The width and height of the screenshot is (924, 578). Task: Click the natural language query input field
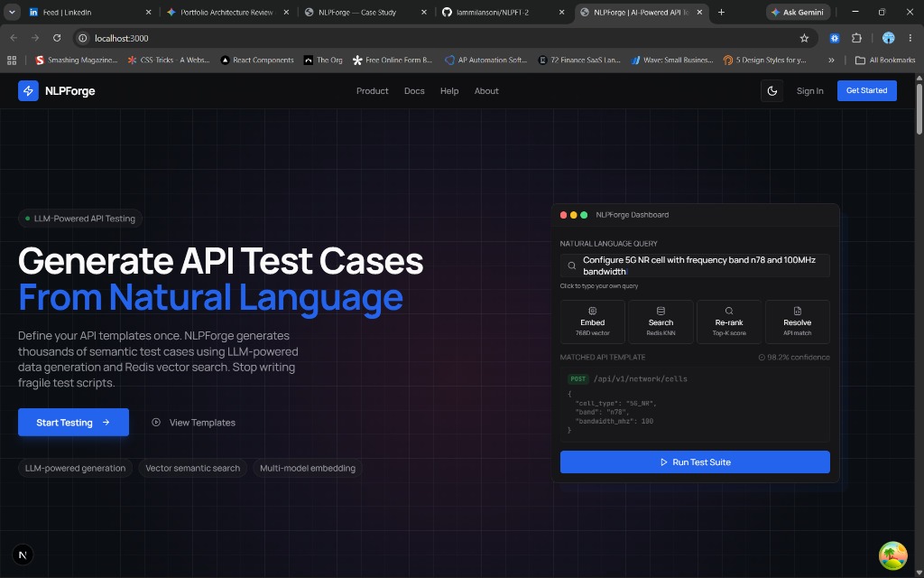(x=695, y=266)
